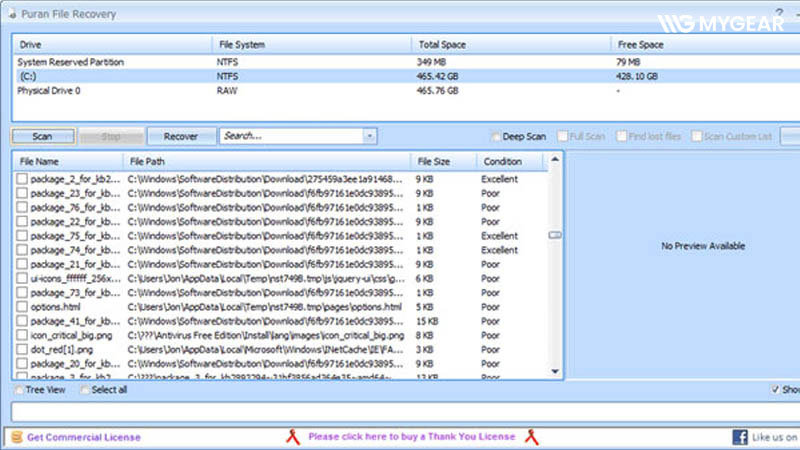Click the file list vertical scrollbar thumb
800x450 pixels.
click(x=555, y=235)
